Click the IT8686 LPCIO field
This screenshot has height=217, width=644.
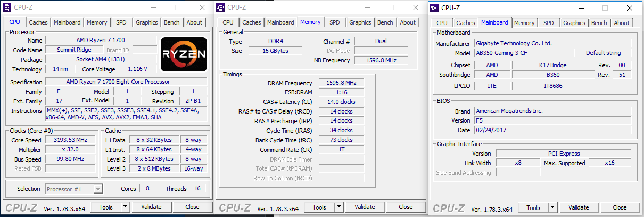point(553,86)
